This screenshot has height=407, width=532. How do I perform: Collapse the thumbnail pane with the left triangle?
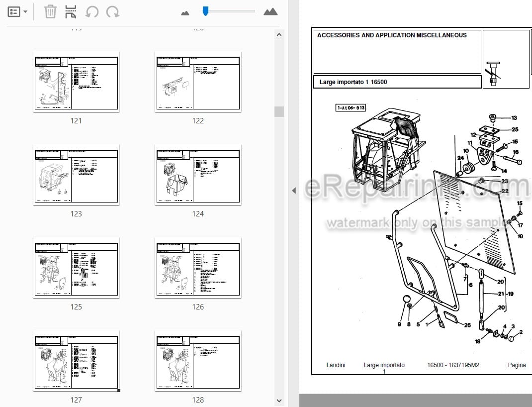click(294, 191)
